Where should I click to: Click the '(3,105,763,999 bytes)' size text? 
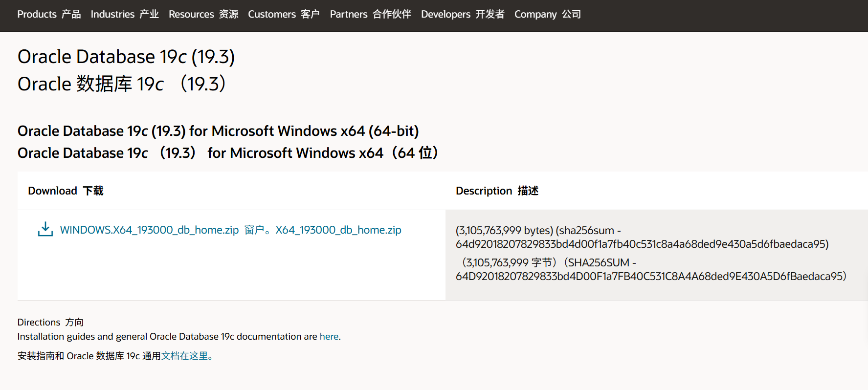[504, 230]
